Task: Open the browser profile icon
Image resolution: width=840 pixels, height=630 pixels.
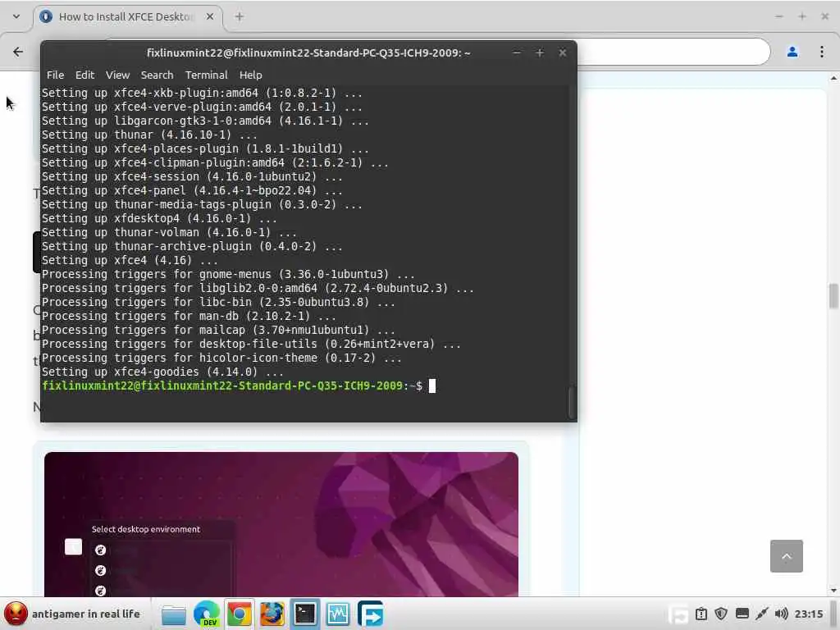Action: tap(792, 52)
